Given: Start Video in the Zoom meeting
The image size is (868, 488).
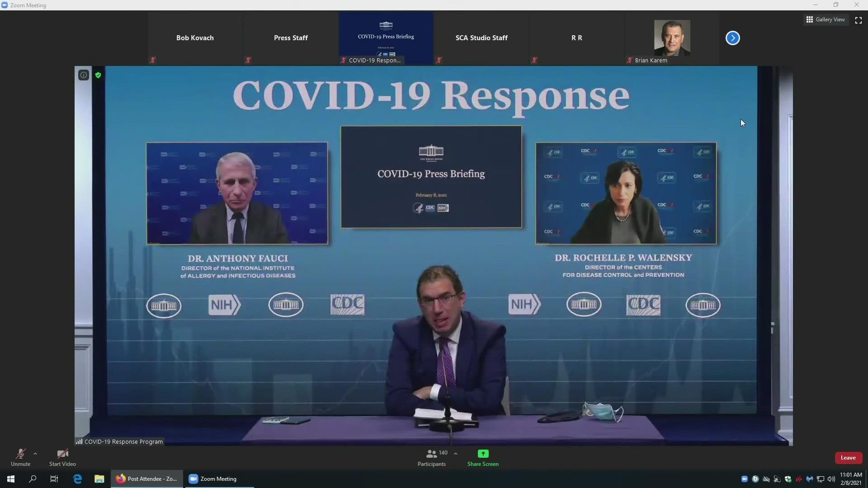Looking at the screenshot, I should (x=62, y=457).
